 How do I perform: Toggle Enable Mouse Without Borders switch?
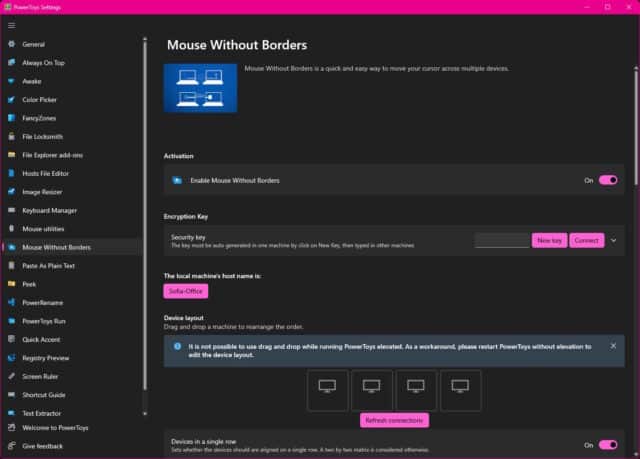tap(608, 180)
